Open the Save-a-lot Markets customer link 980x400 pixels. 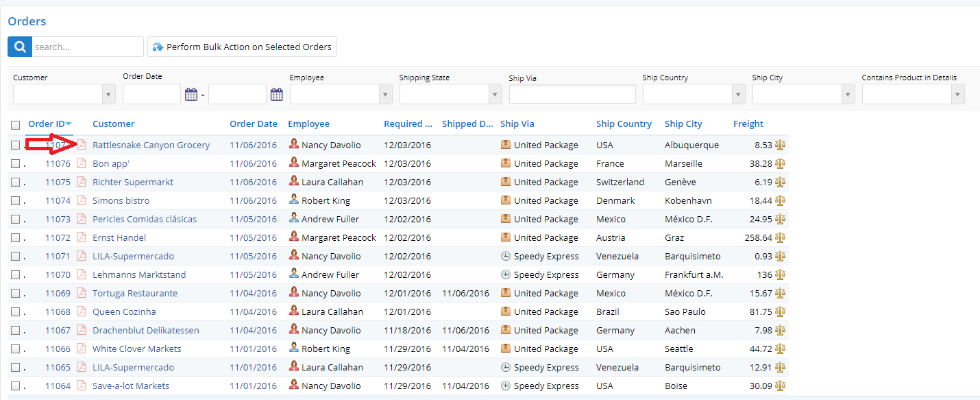(x=131, y=386)
